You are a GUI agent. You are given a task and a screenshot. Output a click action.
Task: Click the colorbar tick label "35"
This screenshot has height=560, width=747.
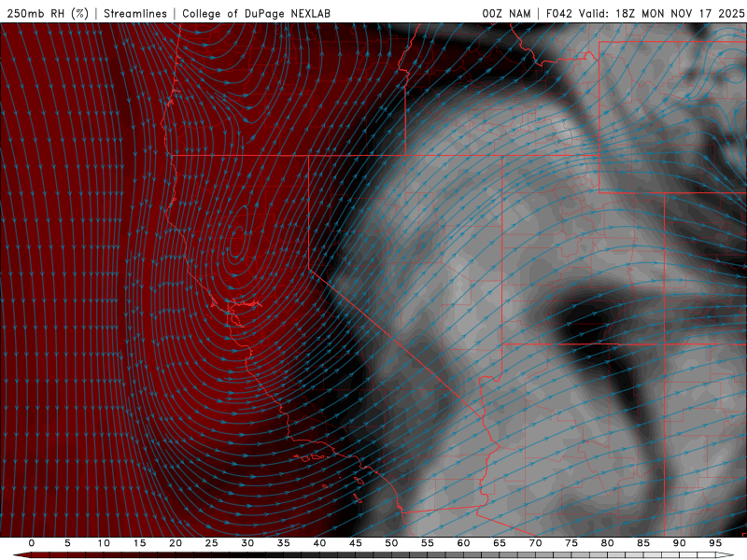click(x=284, y=543)
